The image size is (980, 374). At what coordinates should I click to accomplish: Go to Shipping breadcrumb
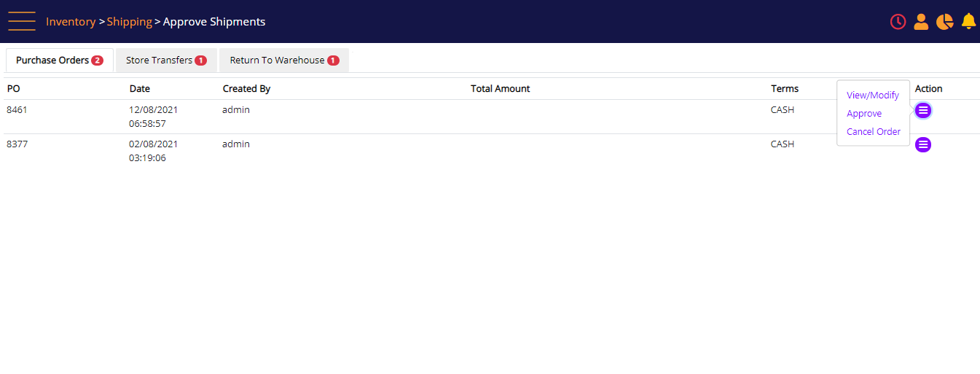(130, 22)
